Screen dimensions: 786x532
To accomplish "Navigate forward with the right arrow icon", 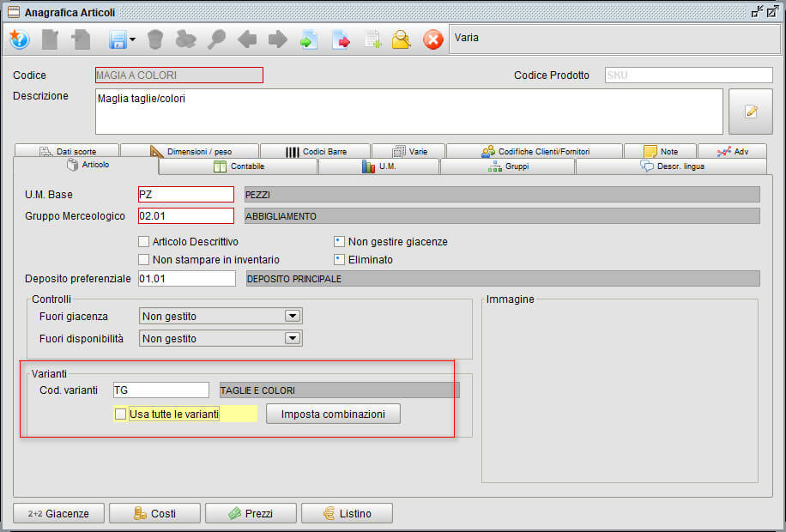I will (x=276, y=39).
